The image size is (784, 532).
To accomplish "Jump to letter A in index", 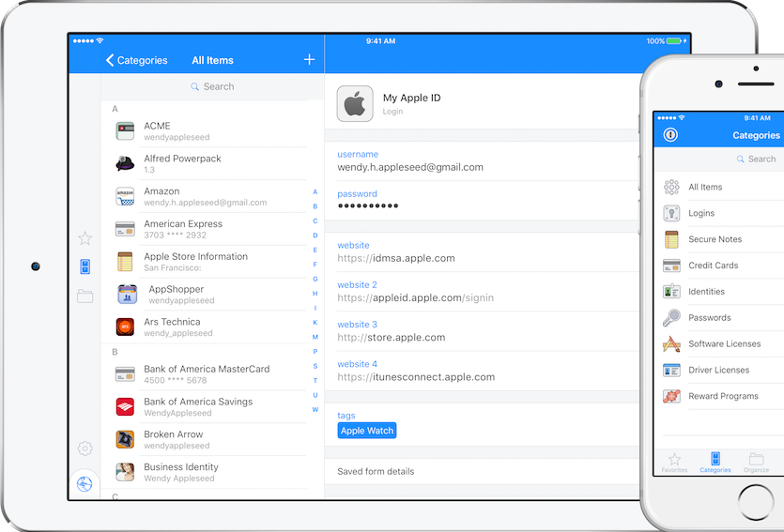I will pos(315,191).
